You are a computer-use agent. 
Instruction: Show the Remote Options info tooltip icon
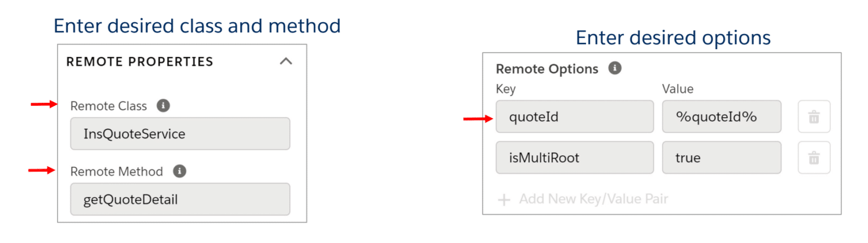tap(615, 68)
